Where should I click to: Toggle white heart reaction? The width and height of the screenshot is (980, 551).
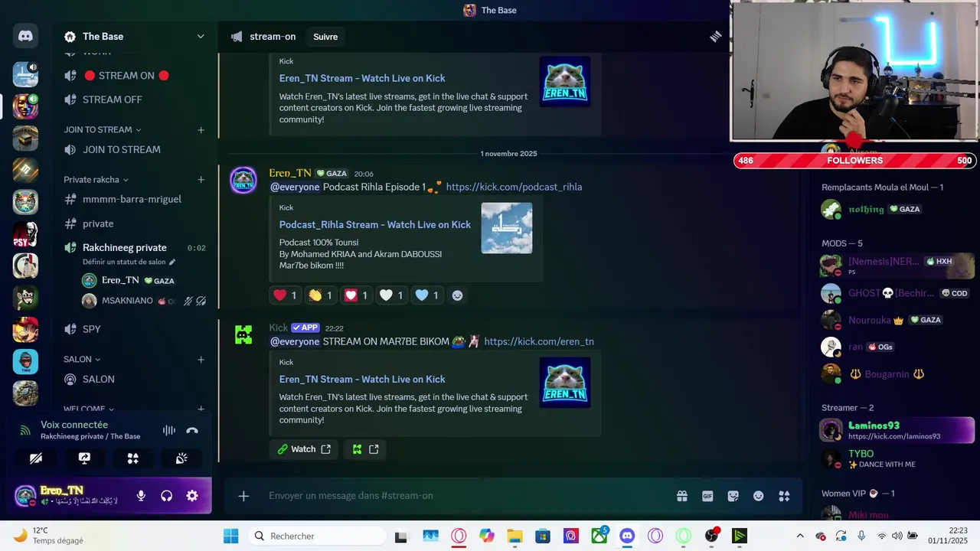point(391,295)
